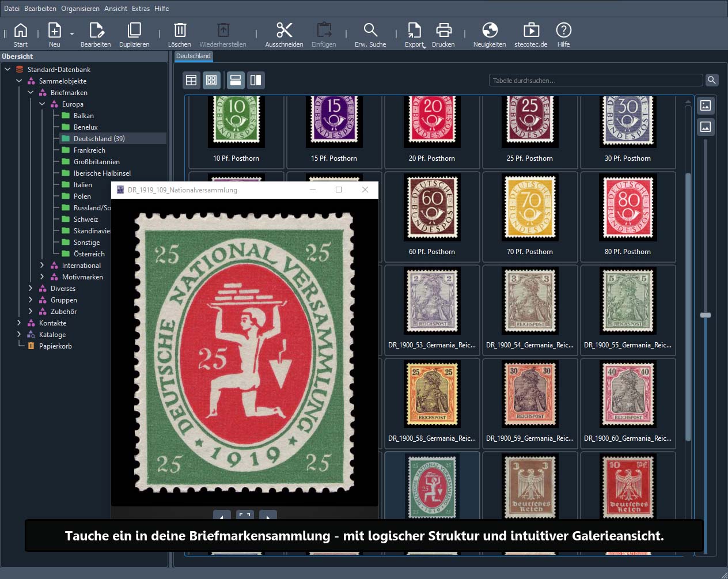Screen dimensions: 728x579
Task: Switch to table view mode
Action: 191,80
